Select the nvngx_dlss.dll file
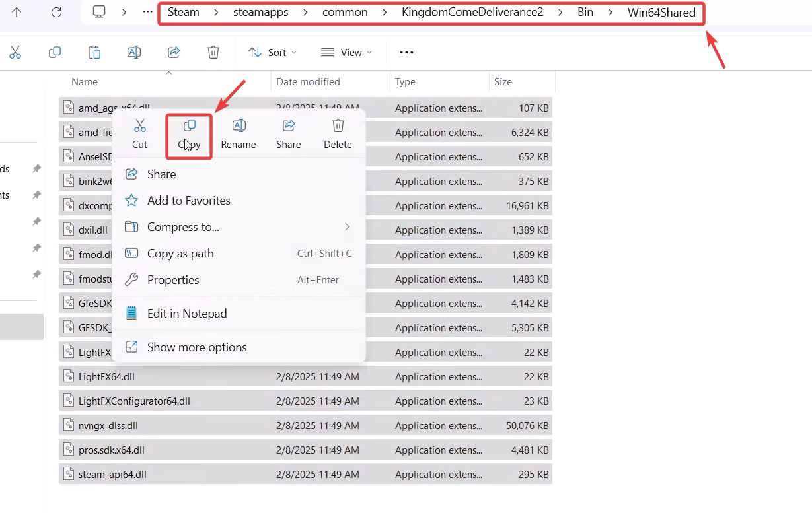Image resolution: width=812 pixels, height=513 pixels. point(108,426)
